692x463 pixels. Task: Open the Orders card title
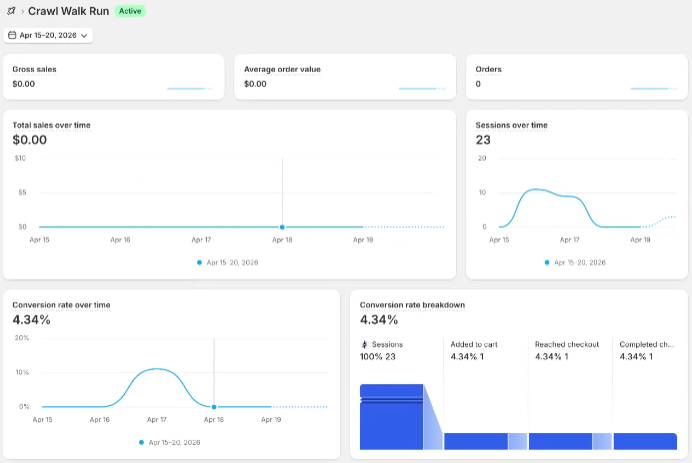(x=489, y=69)
